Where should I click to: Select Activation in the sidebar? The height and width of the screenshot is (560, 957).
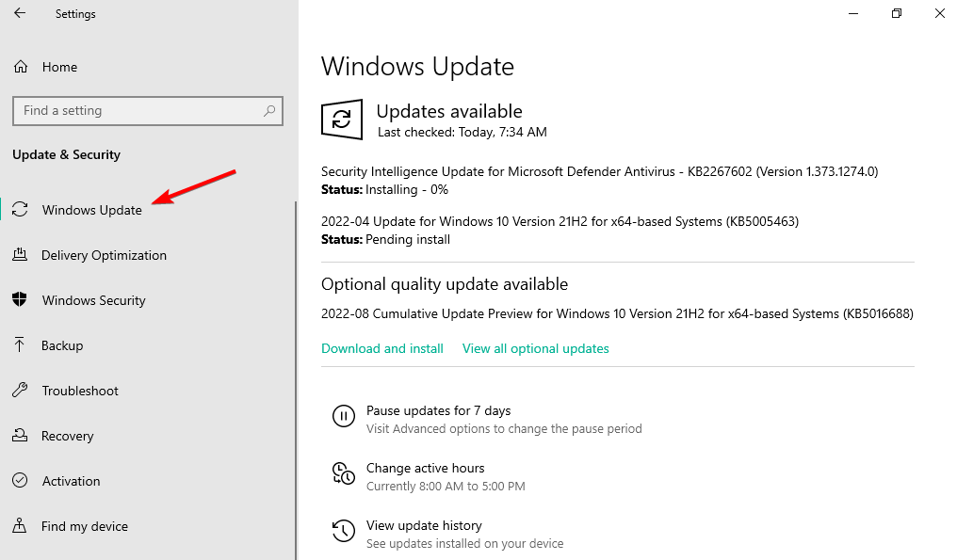71,481
